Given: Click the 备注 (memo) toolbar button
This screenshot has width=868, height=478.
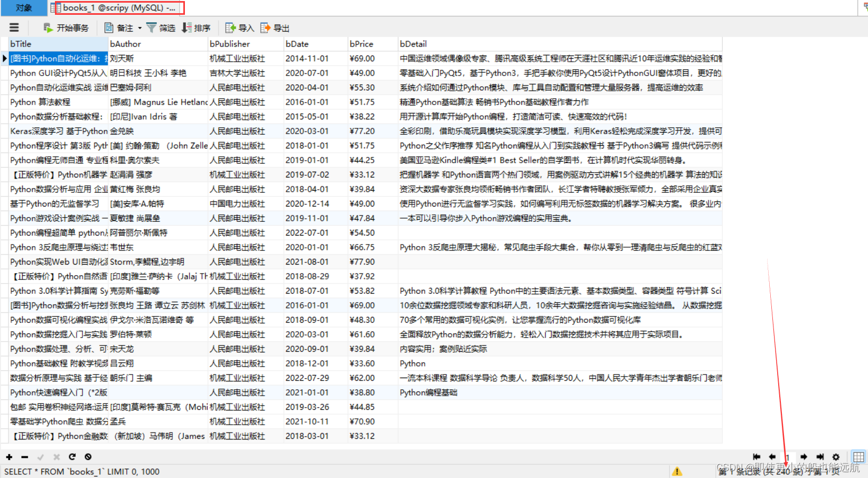Looking at the screenshot, I should (119, 28).
